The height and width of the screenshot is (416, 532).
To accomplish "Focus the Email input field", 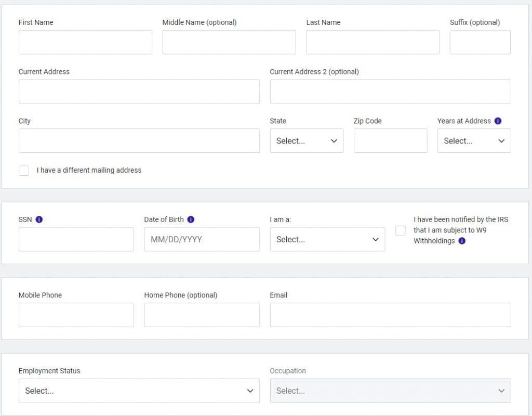I will click(391, 315).
